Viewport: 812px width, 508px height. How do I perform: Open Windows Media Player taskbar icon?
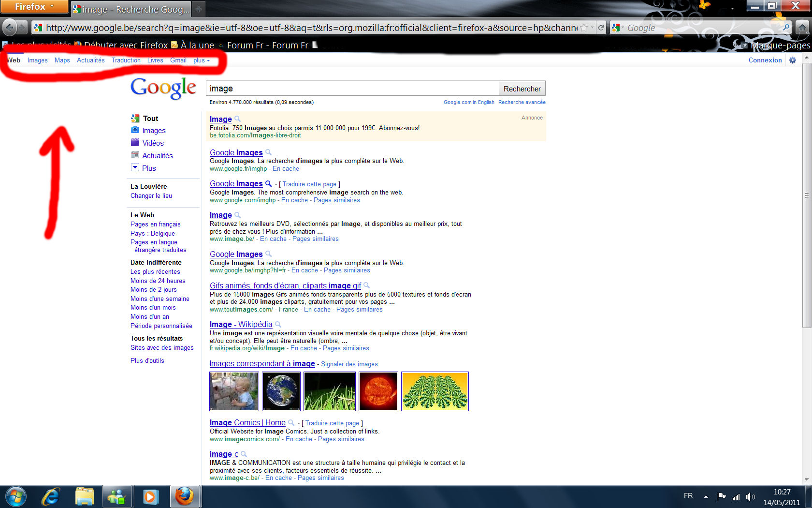[150, 496]
